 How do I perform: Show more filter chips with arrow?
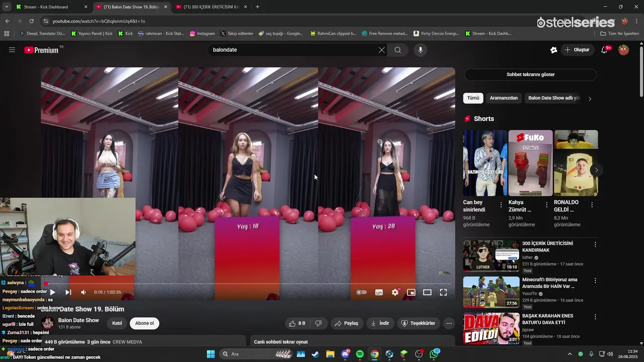(x=590, y=99)
